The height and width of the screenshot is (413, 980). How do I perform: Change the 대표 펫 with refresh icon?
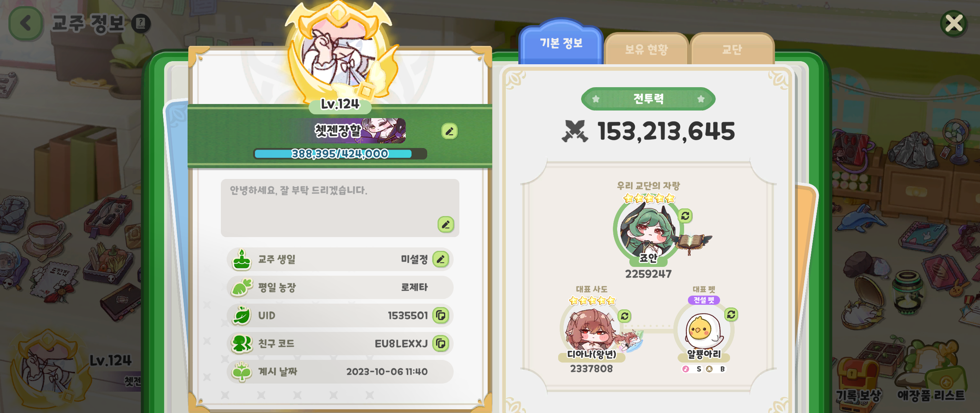pyautogui.click(x=731, y=314)
